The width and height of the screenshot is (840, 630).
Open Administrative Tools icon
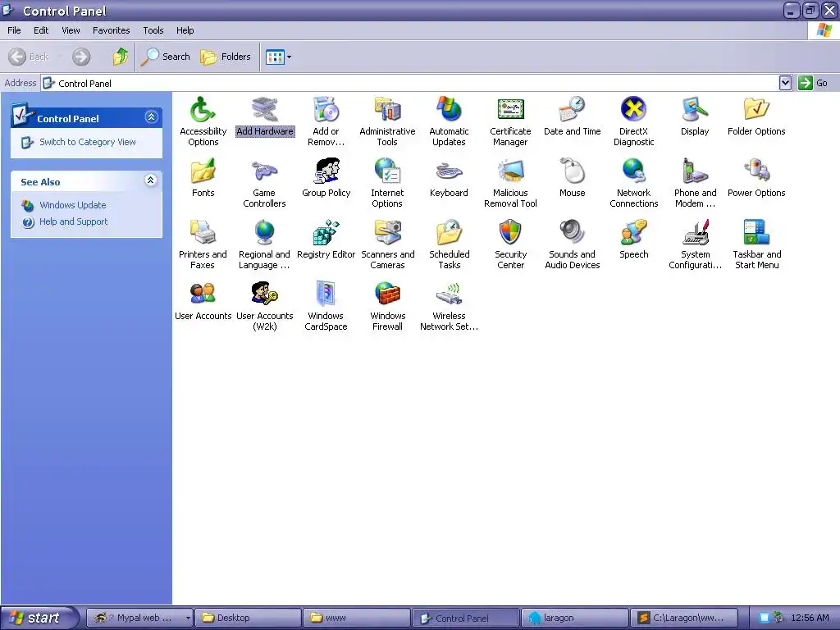pyautogui.click(x=387, y=110)
